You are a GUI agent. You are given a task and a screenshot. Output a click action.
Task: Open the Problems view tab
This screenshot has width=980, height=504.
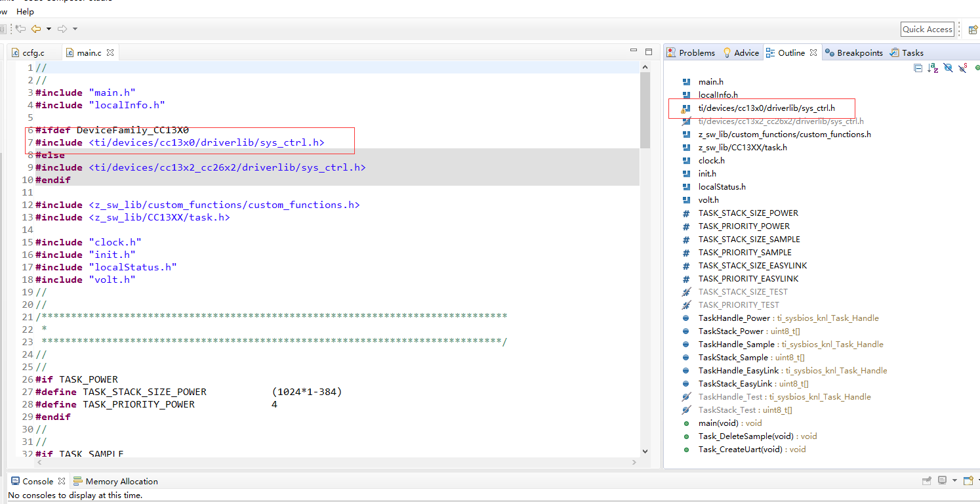click(690, 52)
